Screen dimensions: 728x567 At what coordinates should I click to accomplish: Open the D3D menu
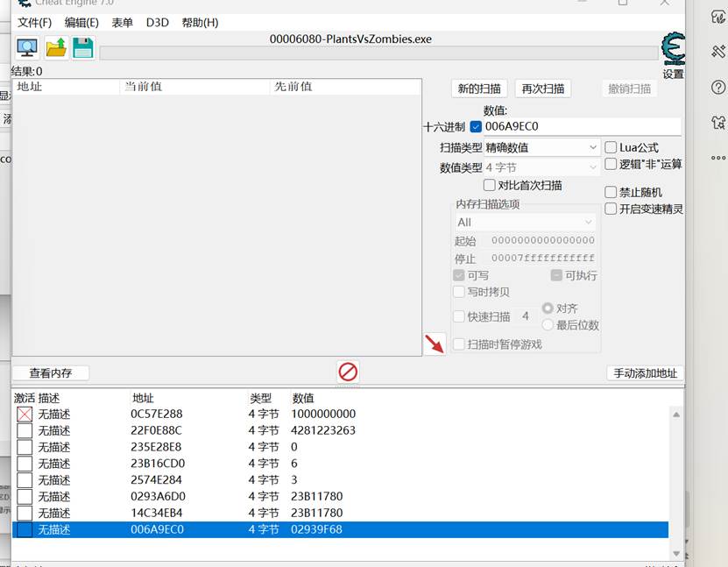point(158,22)
